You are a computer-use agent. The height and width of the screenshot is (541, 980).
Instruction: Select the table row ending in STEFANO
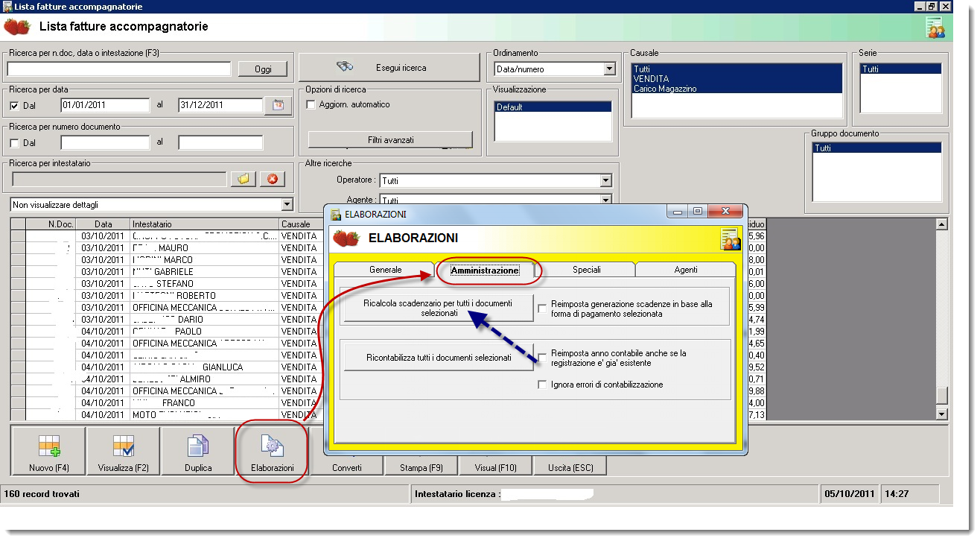[167, 284]
